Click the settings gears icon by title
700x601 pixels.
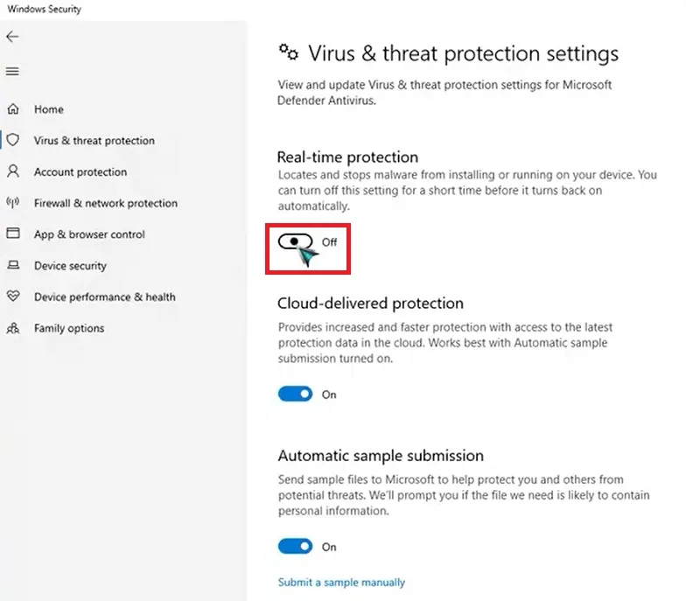click(x=289, y=52)
